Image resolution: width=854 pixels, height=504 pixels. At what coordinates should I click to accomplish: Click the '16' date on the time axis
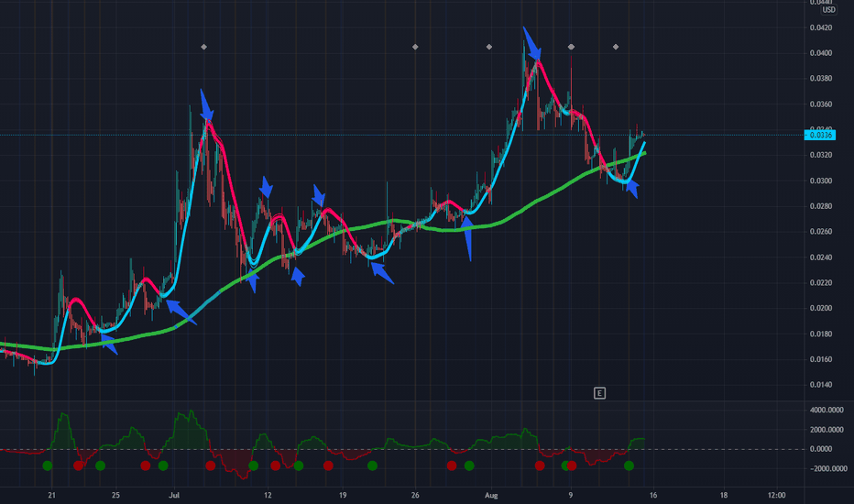pyautogui.click(x=653, y=495)
